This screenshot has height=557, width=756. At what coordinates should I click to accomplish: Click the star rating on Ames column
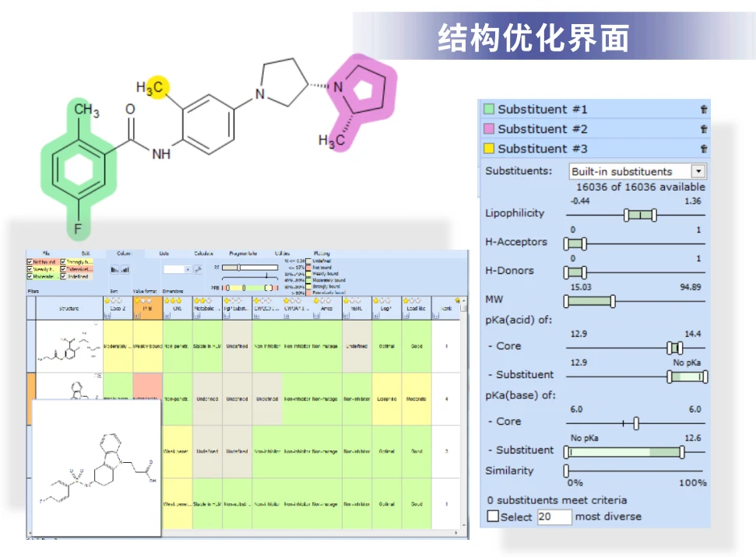(x=322, y=300)
